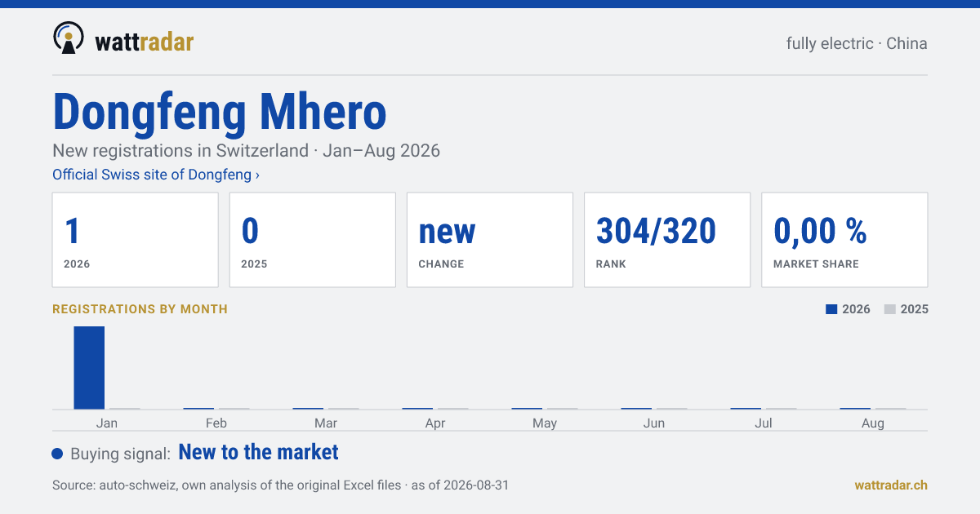The height and width of the screenshot is (514, 980).
Task: Click the Jul axis label
Action: [764, 423]
